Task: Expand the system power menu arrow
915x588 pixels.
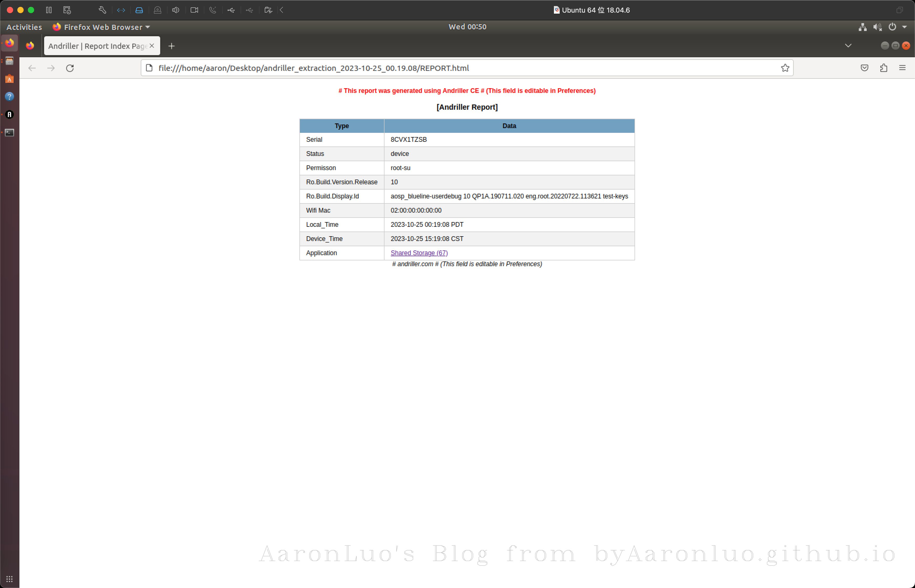Action: pos(904,27)
